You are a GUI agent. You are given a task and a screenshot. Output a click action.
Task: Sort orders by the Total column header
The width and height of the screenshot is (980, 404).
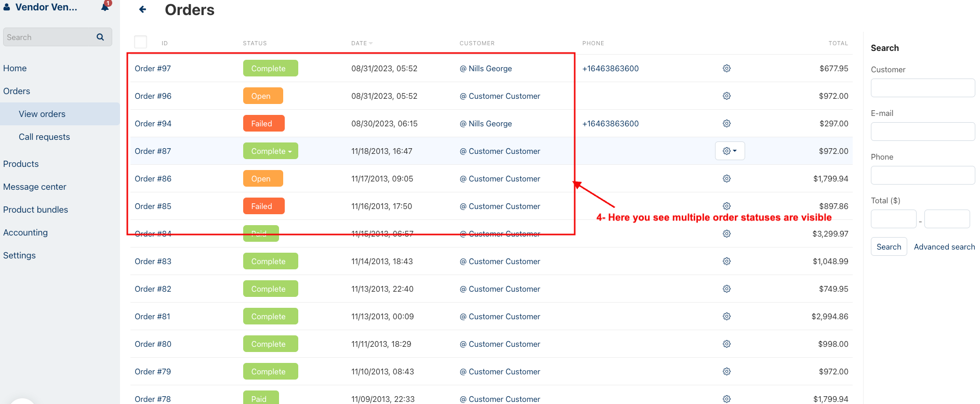[x=838, y=43]
